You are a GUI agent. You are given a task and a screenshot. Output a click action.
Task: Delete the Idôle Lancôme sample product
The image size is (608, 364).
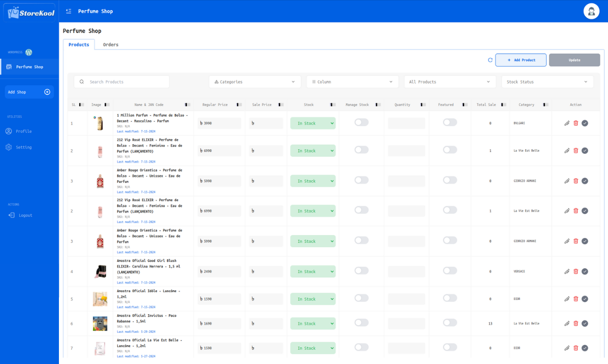pos(576,299)
